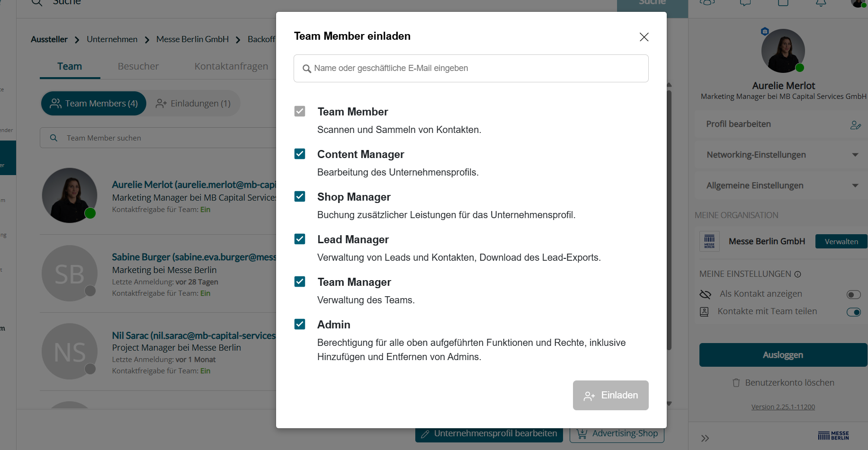The height and width of the screenshot is (450, 868).
Task: Uncheck the Shop Manager checkbox
Action: coord(300,196)
